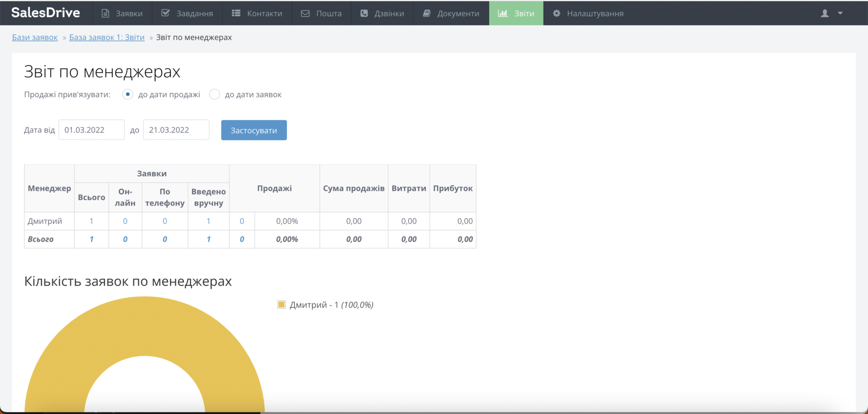Click the Витрати column header
Image resolution: width=868 pixels, height=414 pixels.
click(409, 188)
